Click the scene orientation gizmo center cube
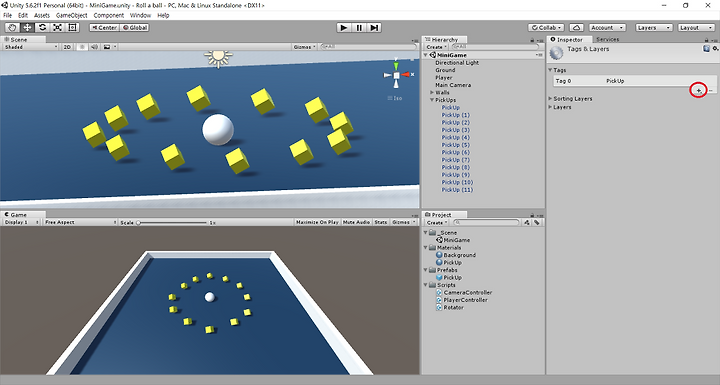Screen dimensions: 720x385 [396, 75]
